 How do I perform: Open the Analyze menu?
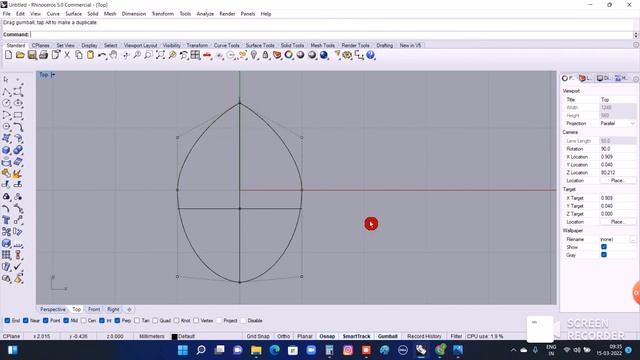click(x=205, y=14)
